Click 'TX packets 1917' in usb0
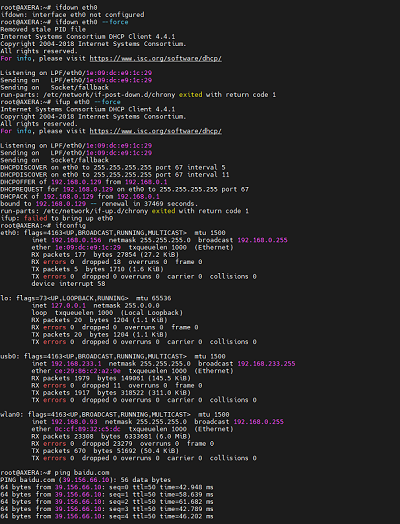The height and width of the screenshot is (524, 400). [x=60, y=393]
